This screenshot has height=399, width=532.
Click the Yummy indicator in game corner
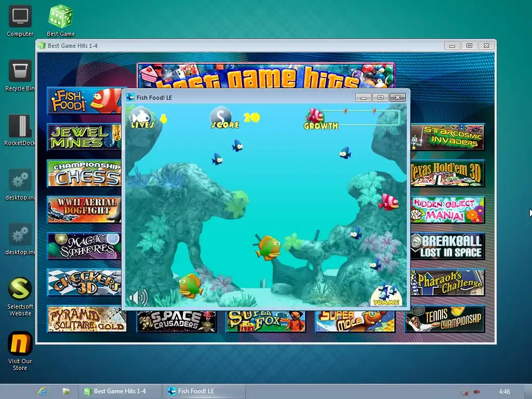[386, 295]
